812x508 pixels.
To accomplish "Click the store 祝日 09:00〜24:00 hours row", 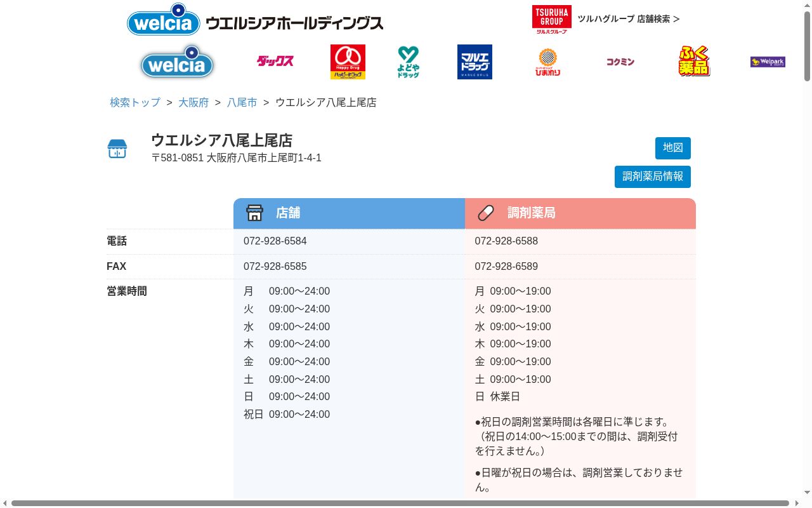I will click(x=287, y=415).
